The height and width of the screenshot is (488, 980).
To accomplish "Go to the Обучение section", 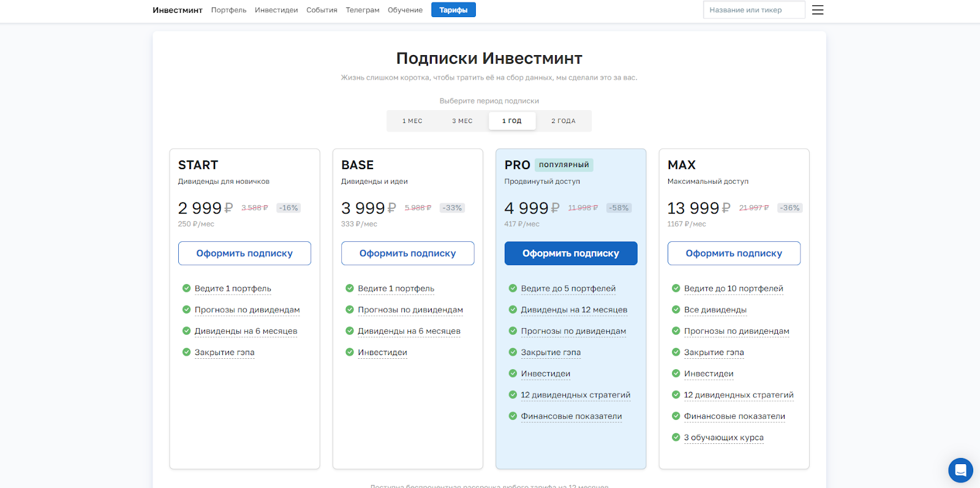I will (x=405, y=10).
